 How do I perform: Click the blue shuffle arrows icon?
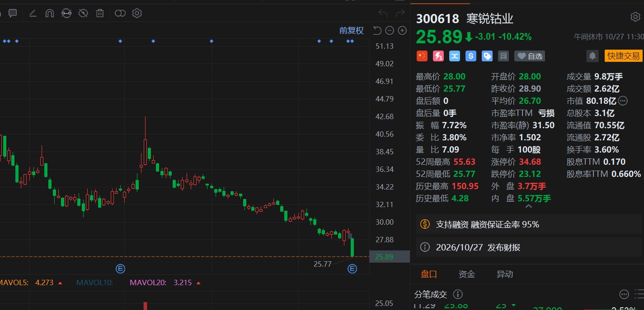tap(455, 56)
